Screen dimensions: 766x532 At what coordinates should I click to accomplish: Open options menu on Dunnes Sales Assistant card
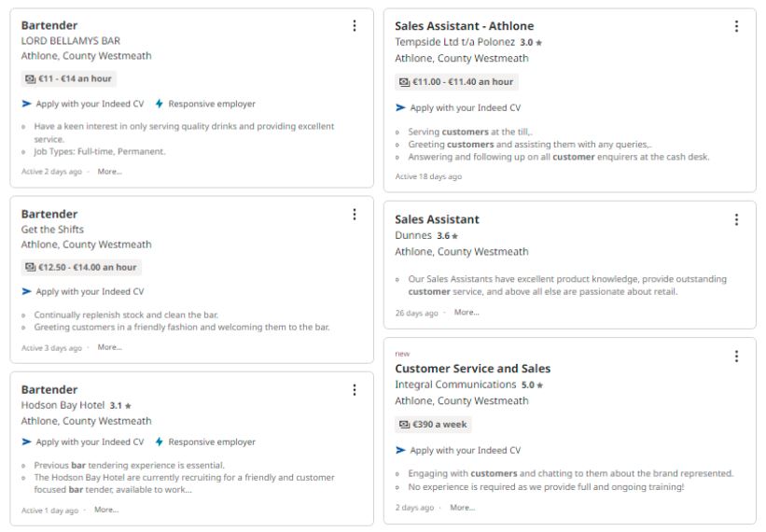click(737, 220)
